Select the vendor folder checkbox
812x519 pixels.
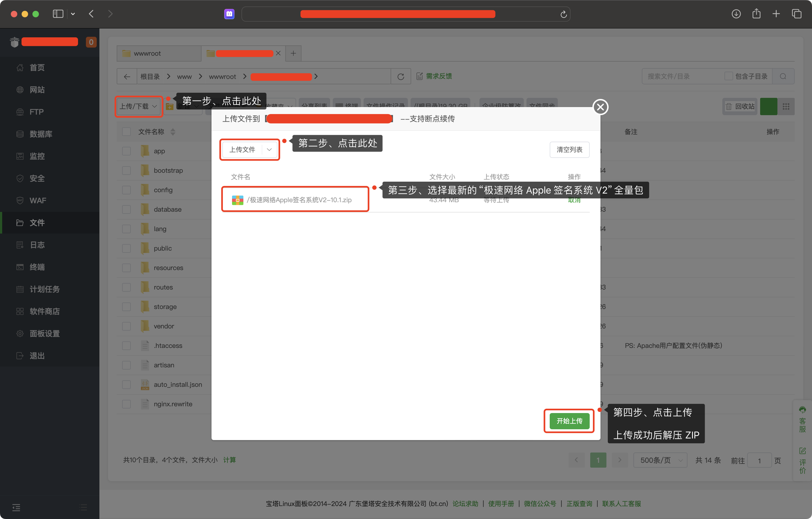click(126, 326)
